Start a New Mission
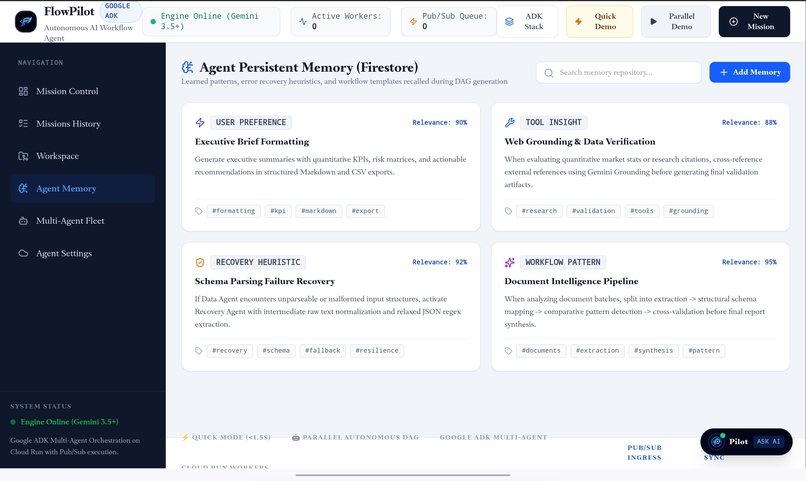The height and width of the screenshot is (481, 806). pyautogui.click(x=754, y=22)
